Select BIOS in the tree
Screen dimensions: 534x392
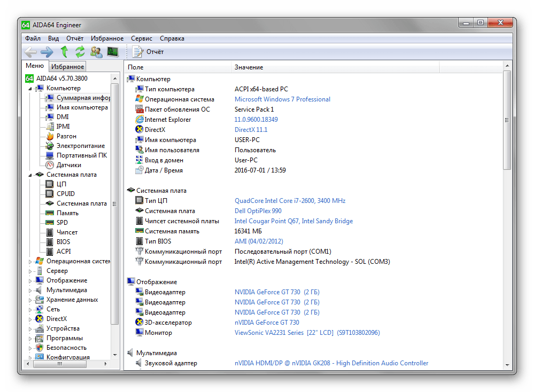[63, 241]
